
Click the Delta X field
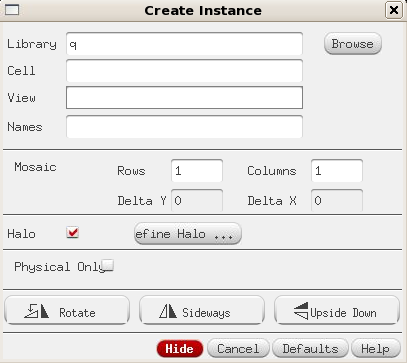pos(337,200)
